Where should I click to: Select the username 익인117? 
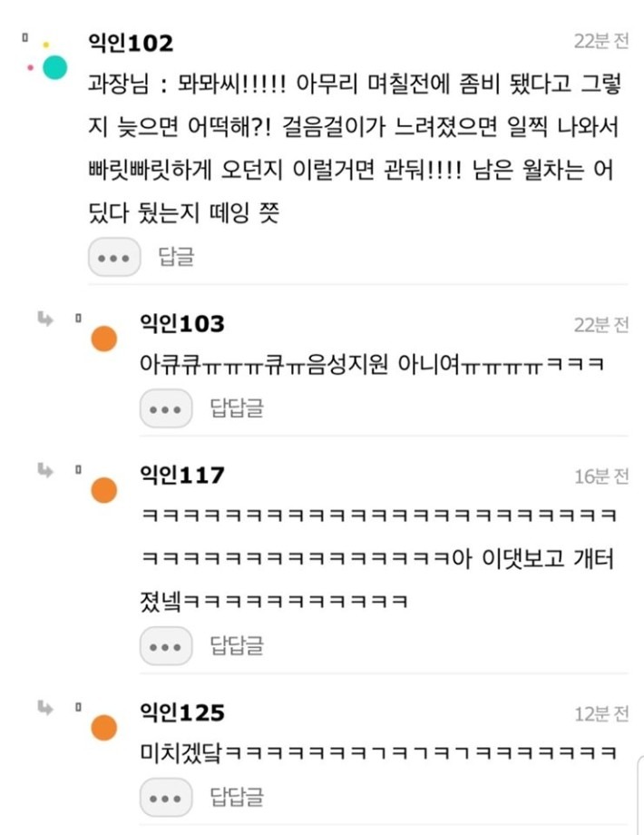182,475
